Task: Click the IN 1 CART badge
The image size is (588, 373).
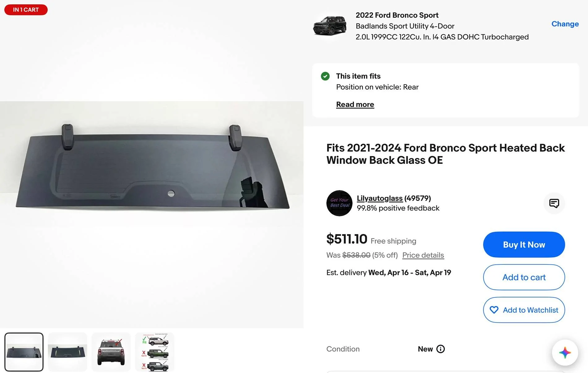Action: tap(26, 10)
